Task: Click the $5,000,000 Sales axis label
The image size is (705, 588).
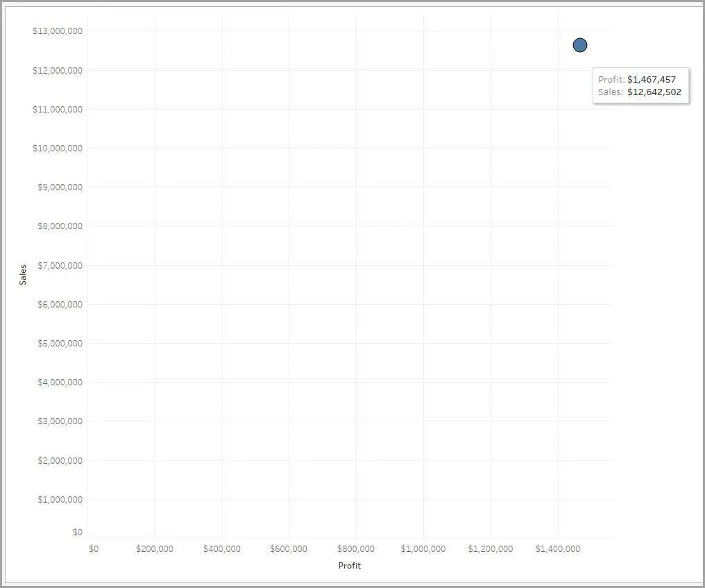Action: 60,343
